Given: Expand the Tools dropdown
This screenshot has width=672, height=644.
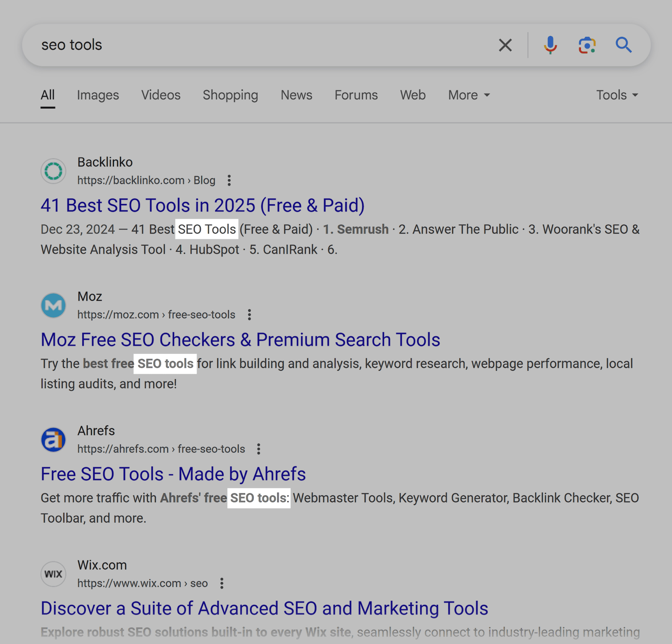Looking at the screenshot, I should click(x=616, y=95).
